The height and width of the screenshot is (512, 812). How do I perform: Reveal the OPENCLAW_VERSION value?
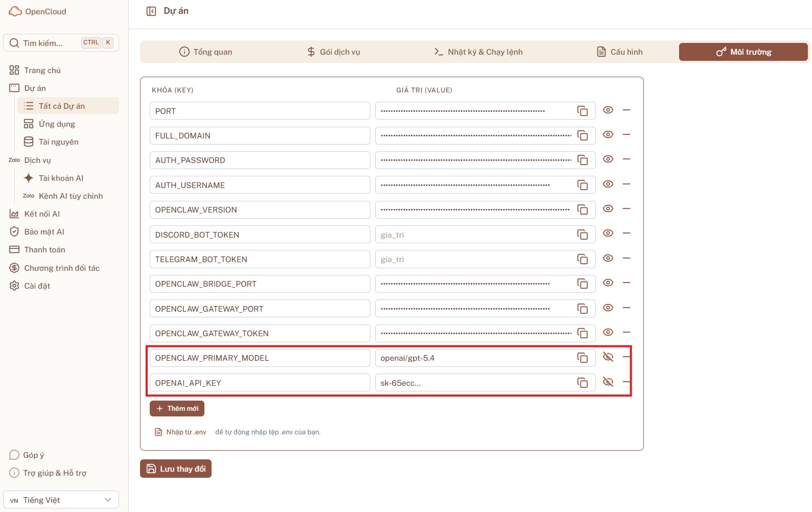[608, 208]
